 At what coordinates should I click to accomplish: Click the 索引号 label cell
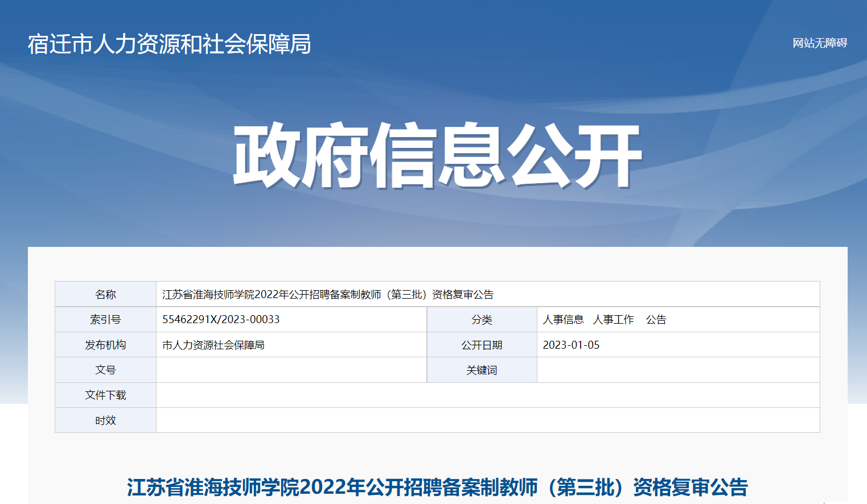[105, 320]
